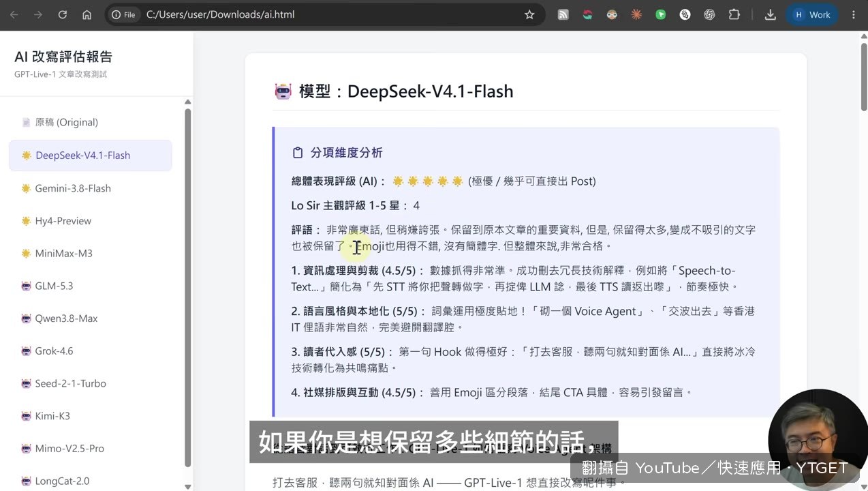Bookmark this page with the star icon
Screen dimensions: 868x491
(x=529, y=14)
